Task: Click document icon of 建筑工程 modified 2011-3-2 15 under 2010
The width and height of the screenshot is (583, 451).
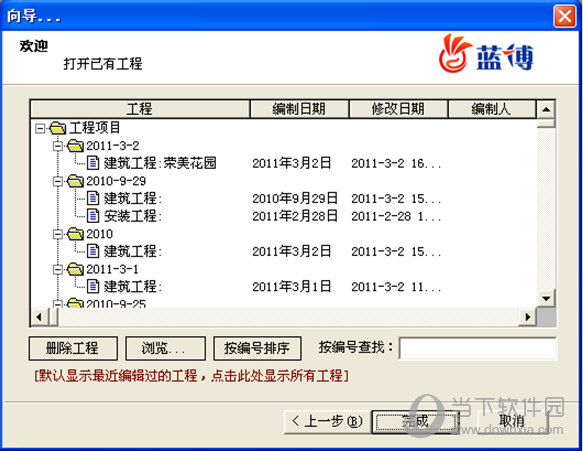Action: pyautogui.click(x=93, y=251)
